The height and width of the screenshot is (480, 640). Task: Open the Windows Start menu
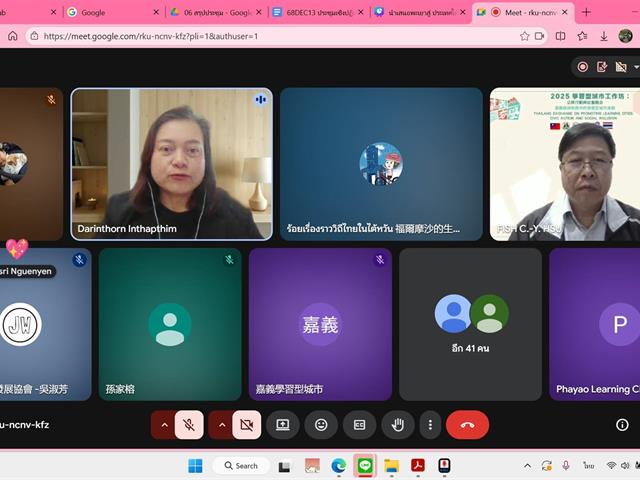[195, 465]
